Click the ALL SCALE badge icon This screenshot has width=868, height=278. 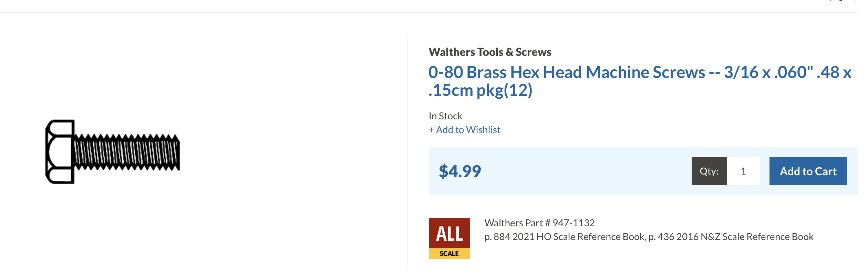pos(449,238)
